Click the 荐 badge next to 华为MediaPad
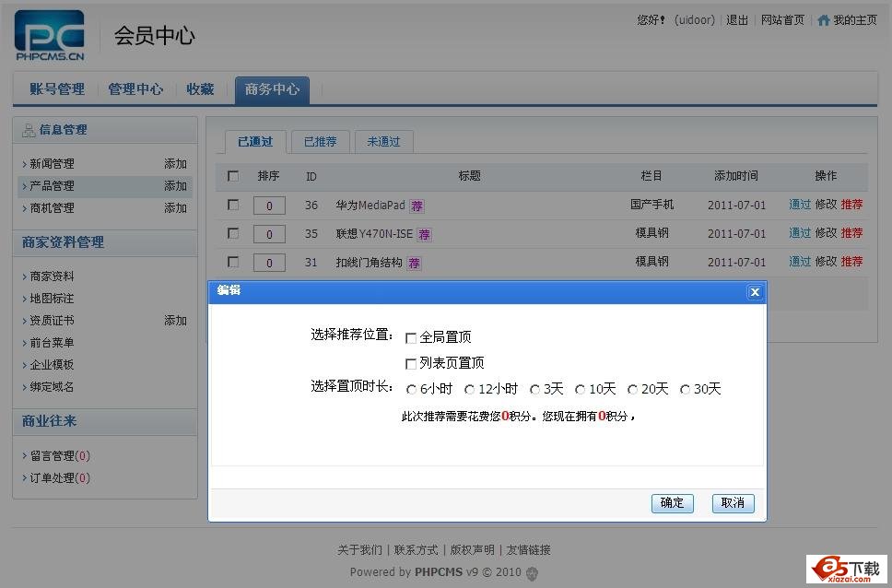 [417, 206]
